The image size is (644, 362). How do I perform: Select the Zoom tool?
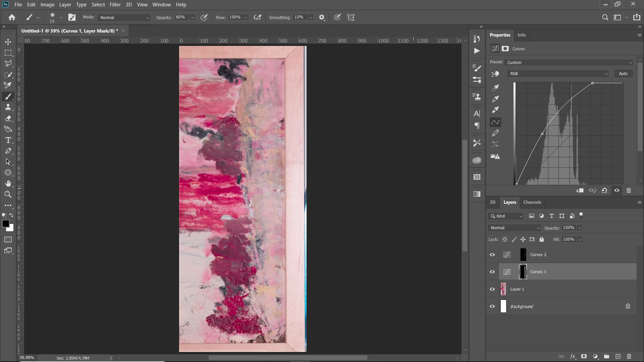pos(8,194)
